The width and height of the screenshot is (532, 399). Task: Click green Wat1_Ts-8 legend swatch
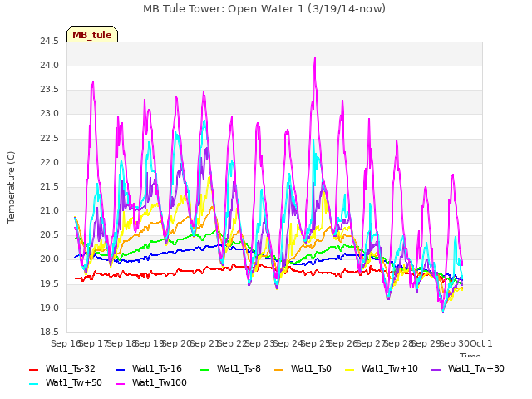tap(205, 369)
